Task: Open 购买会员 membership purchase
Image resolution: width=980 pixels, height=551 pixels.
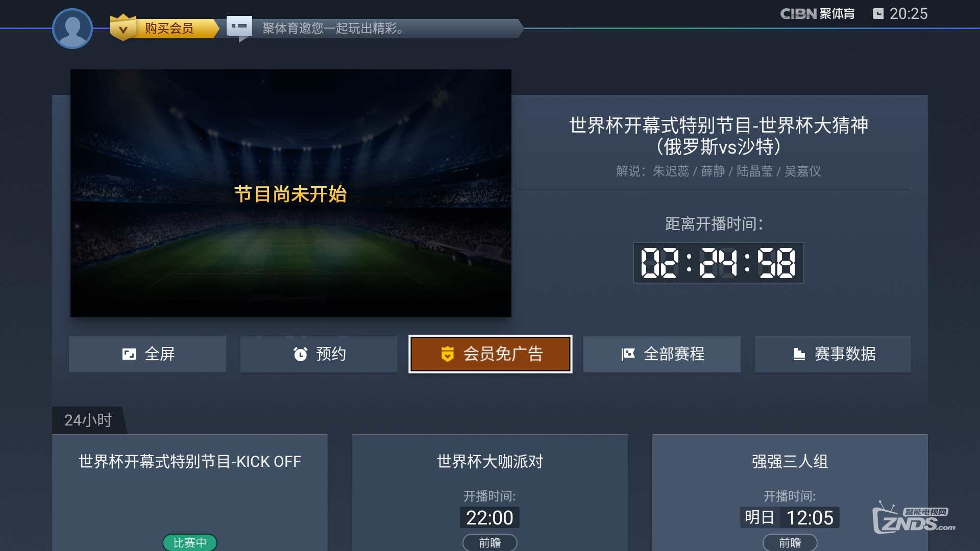Action: click(x=169, y=28)
